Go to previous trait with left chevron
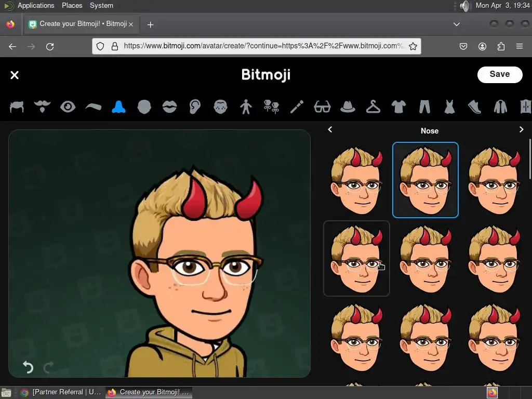The width and height of the screenshot is (532, 399). click(x=330, y=129)
